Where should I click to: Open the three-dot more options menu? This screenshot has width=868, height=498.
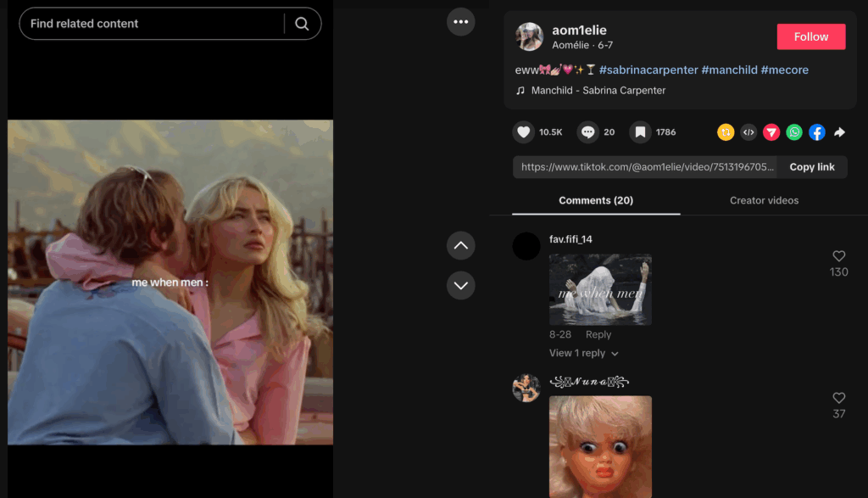pos(461,21)
